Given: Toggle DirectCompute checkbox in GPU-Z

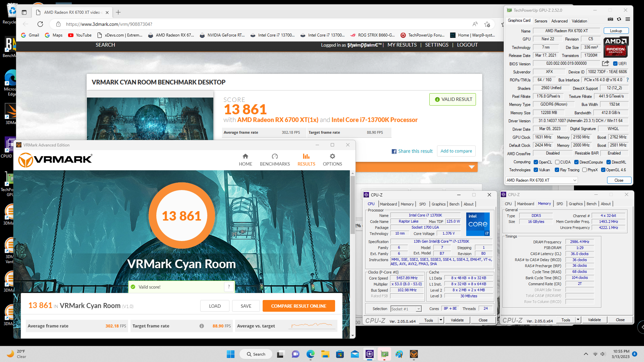Looking at the screenshot, I should coord(576,162).
